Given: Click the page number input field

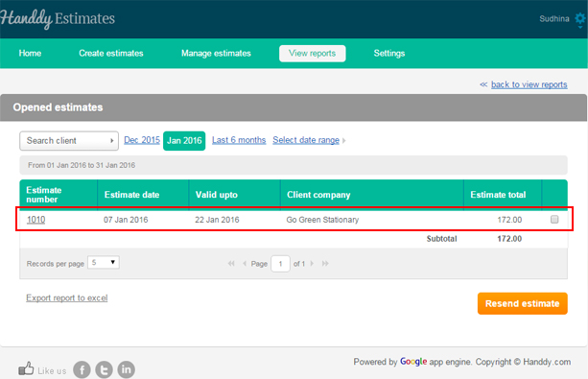Looking at the screenshot, I should 280,264.
